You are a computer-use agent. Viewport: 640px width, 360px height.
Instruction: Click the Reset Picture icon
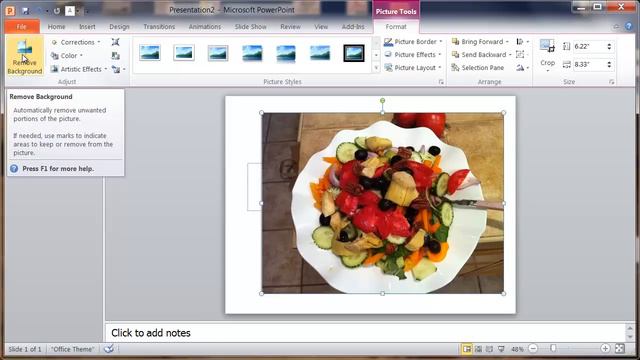(x=116, y=69)
